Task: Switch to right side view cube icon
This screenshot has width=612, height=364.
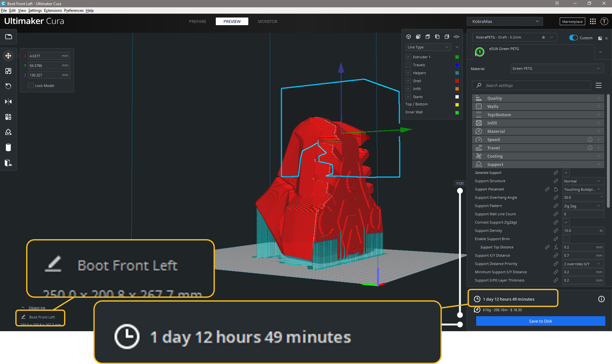Action: [447, 37]
